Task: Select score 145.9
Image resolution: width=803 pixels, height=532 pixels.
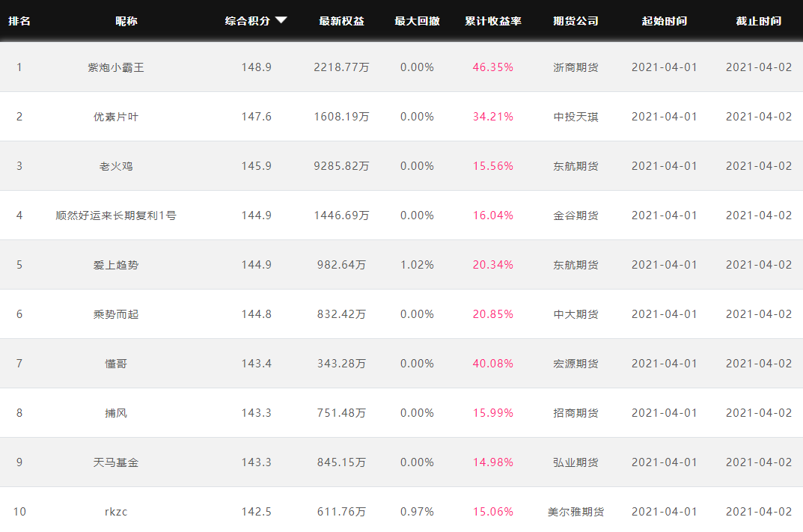Action: 257,166
